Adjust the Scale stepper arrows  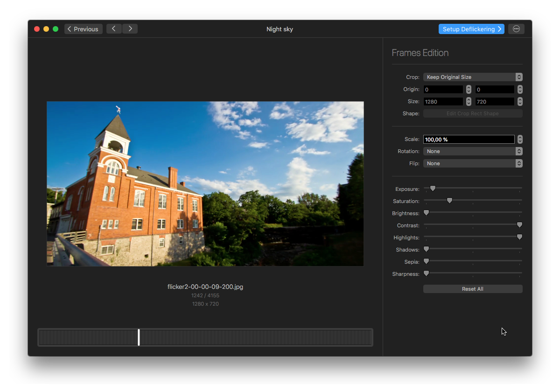[x=520, y=139]
